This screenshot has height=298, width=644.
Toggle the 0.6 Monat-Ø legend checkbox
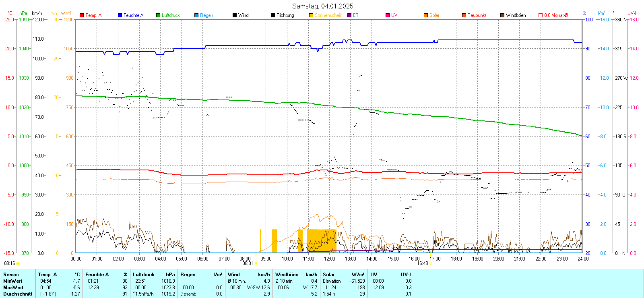[x=541, y=15]
